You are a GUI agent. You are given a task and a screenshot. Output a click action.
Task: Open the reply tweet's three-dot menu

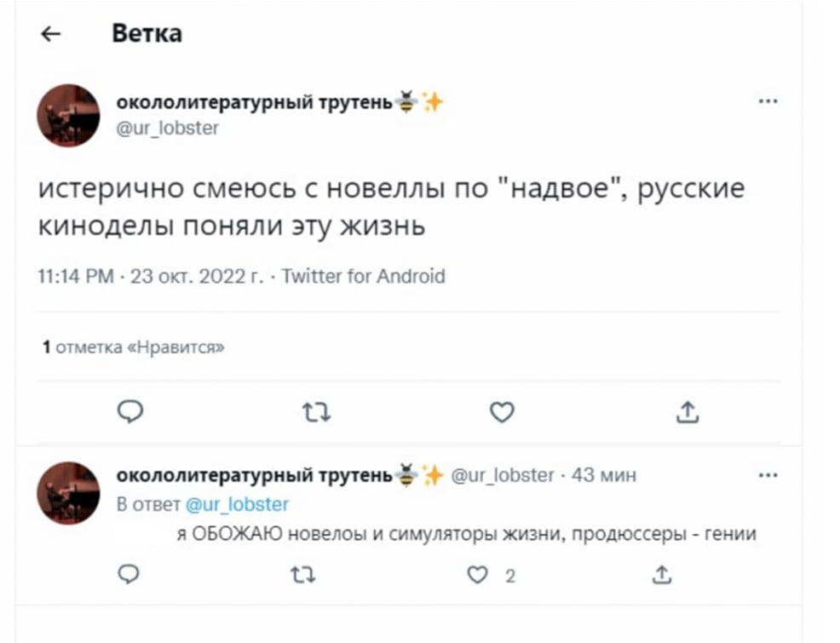pos(768,475)
